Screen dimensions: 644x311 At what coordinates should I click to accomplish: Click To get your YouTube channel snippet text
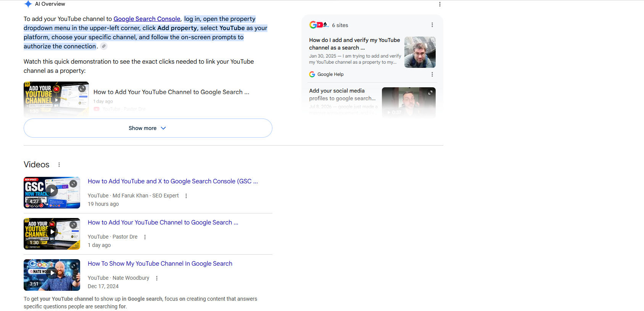coord(140,303)
